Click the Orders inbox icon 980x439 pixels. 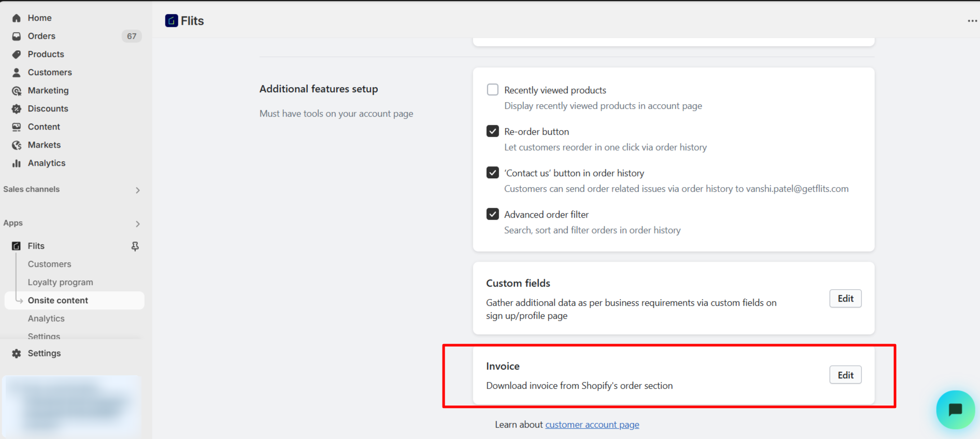[x=17, y=36]
